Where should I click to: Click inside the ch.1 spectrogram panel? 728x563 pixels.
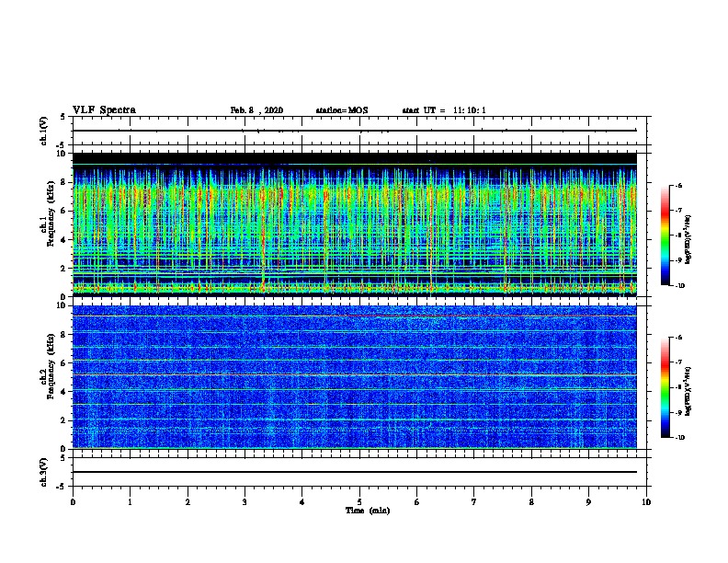355,224
